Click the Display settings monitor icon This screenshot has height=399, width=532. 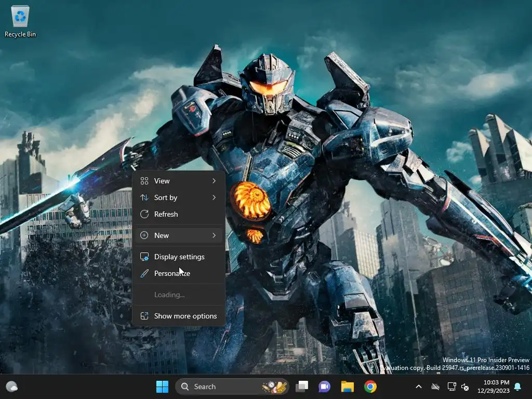point(144,257)
